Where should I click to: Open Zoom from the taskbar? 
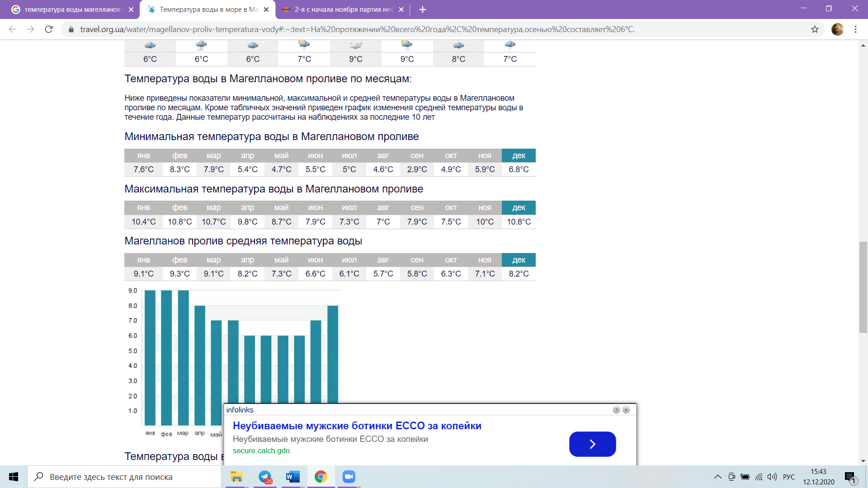[349, 477]
